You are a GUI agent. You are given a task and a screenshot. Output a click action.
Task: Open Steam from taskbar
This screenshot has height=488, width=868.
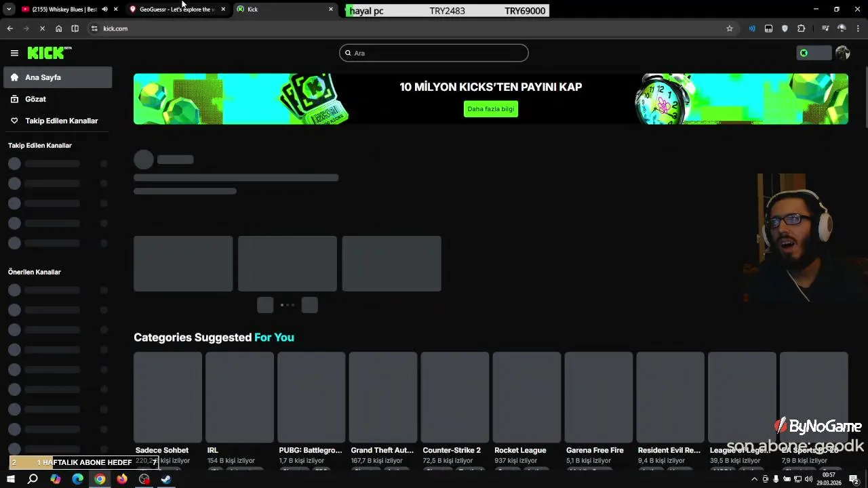tap(166, 479)
